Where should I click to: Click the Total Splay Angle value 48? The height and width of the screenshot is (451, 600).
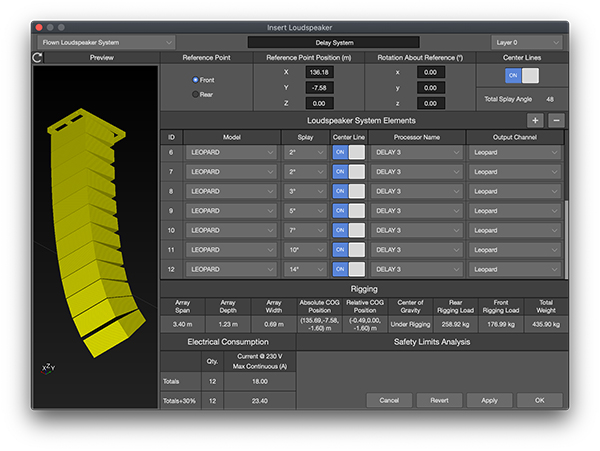click(550, 99)
